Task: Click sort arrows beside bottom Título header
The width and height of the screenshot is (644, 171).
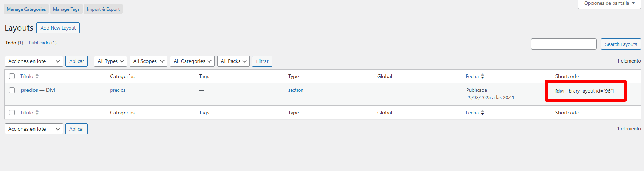Action: [x=37, y=113]
